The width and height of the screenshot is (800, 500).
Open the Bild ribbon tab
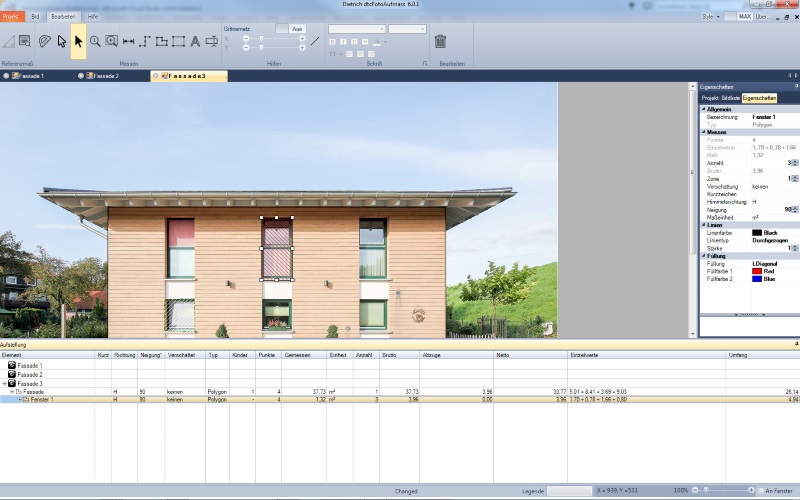35,17
